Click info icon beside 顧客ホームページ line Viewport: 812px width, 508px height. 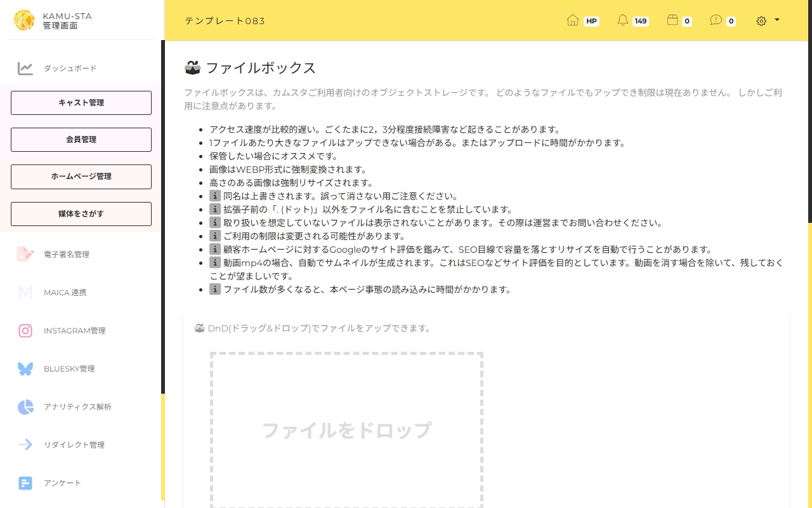tap(215, 250)
